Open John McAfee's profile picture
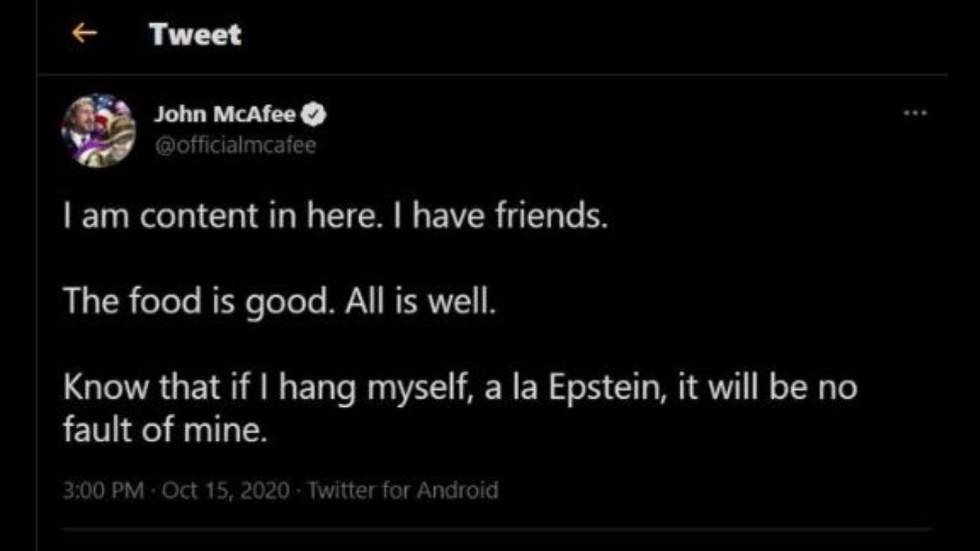Viewport: 980px width, 551px height. click(x=99, y=130)
